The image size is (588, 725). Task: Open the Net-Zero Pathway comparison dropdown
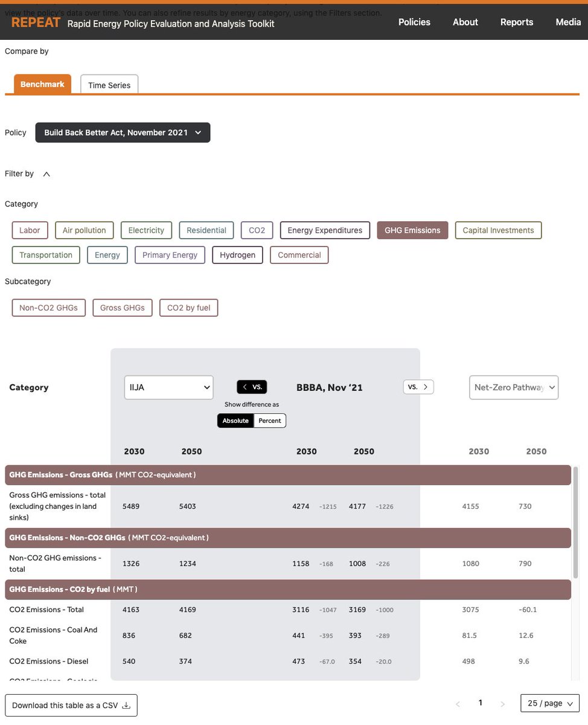coord(514,387)
